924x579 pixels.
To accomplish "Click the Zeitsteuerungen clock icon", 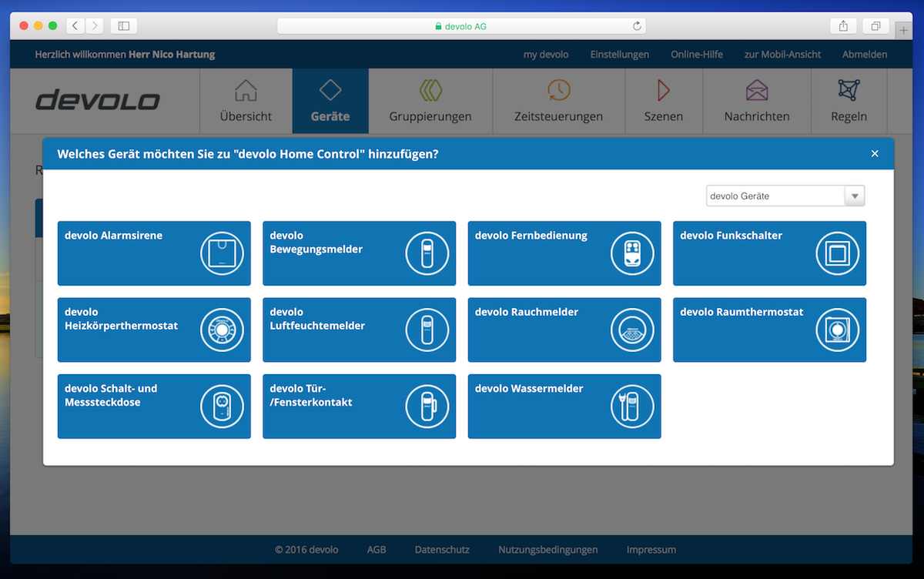I will tap(559, 90).
